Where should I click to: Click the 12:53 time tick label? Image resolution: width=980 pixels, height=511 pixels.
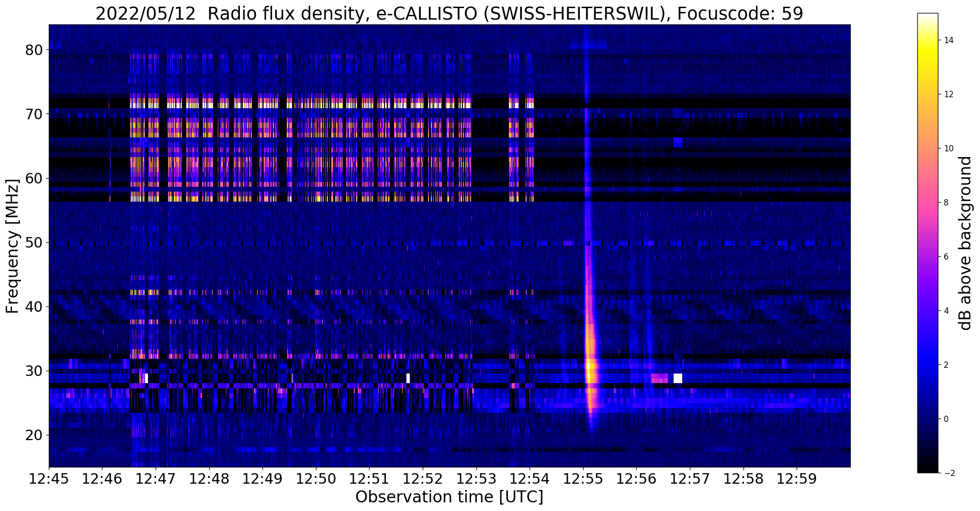476,479
